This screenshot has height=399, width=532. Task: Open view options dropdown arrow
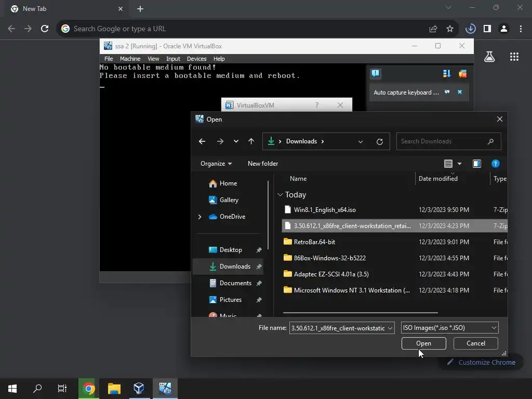(459, 164)
